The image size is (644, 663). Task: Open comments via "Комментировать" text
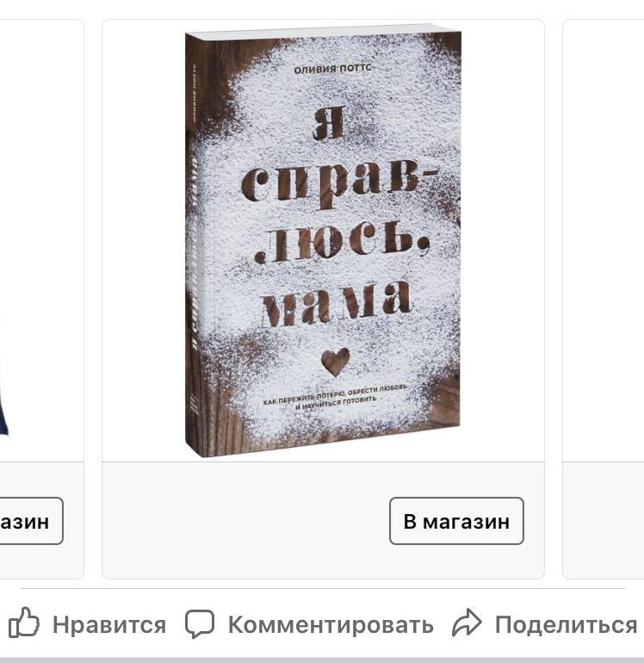point(331,624)
